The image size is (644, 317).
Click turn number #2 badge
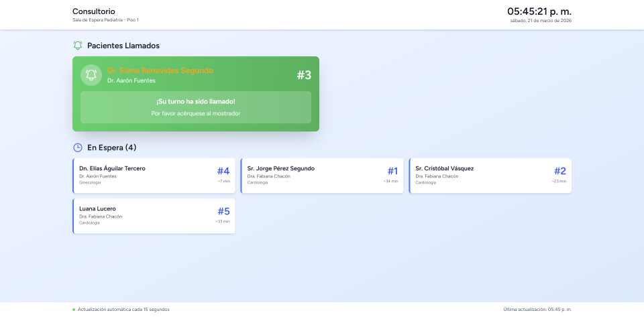(x=559, y=171)
